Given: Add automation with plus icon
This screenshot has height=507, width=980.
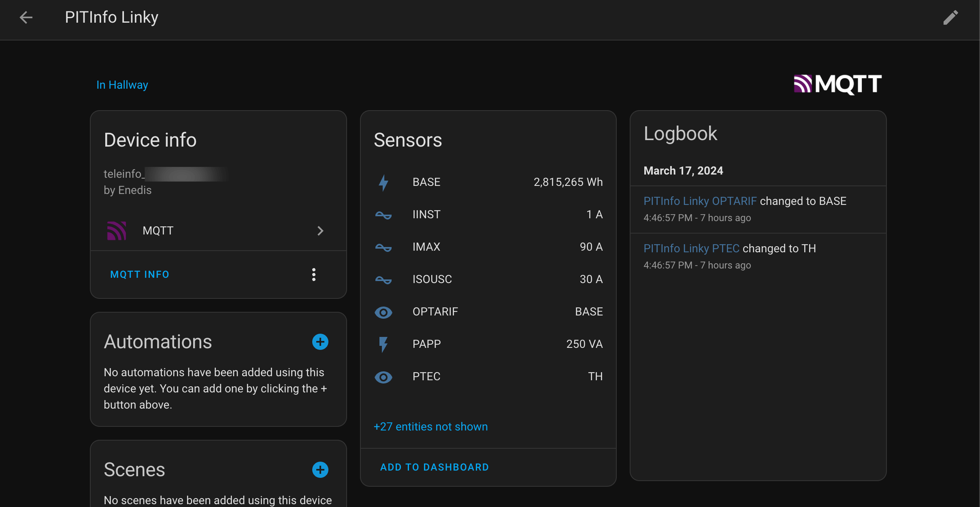Looking at the screenshot, I should point(320,342).
